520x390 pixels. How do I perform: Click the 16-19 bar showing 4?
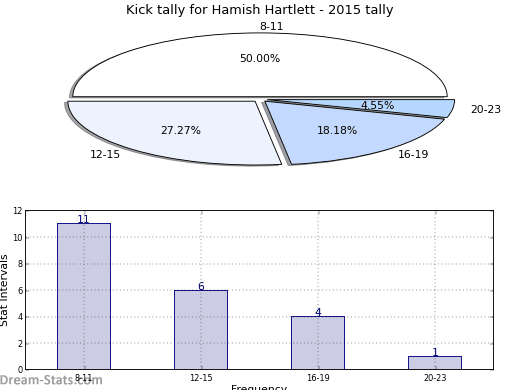coord(318,343)
